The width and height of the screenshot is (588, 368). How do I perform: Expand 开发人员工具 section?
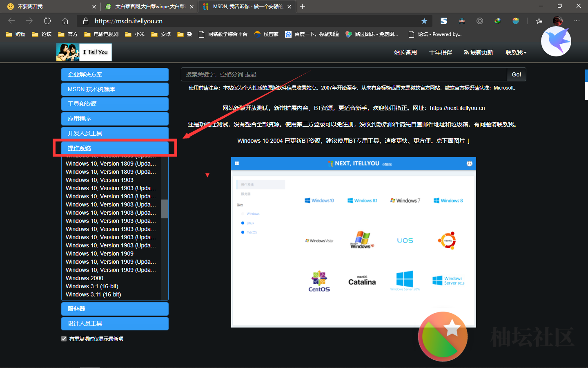coord(115,133)
